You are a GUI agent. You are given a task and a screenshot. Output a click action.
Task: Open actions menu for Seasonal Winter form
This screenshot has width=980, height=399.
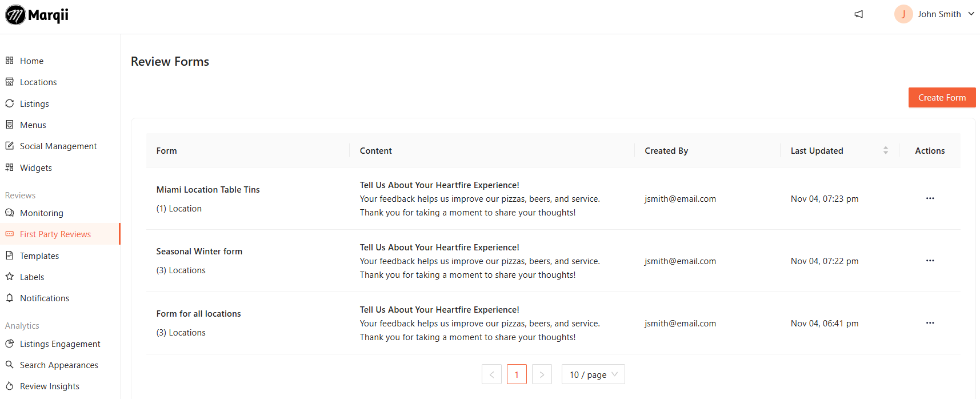tap(930, 261)
